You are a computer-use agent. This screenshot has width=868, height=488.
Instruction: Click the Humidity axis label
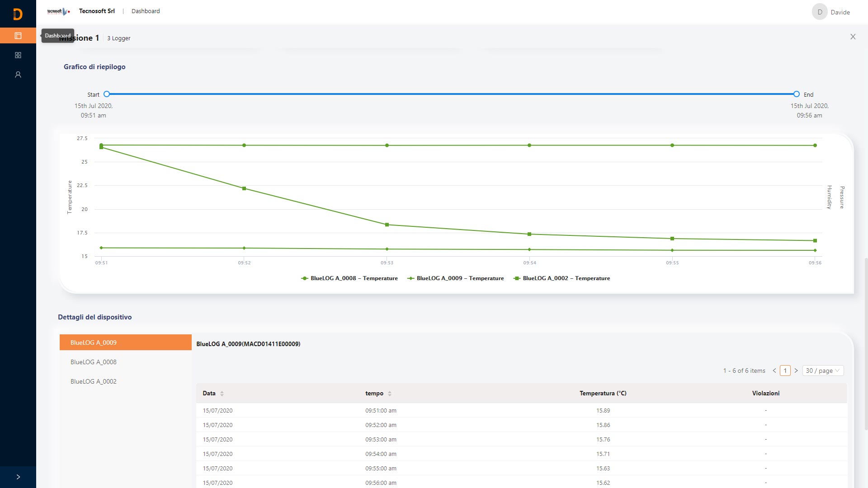829,197
